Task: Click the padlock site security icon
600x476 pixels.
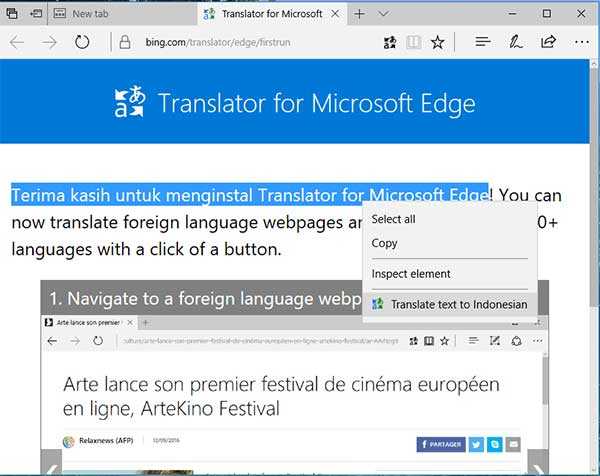Action: pyautogui.click(x=125, y=42)
